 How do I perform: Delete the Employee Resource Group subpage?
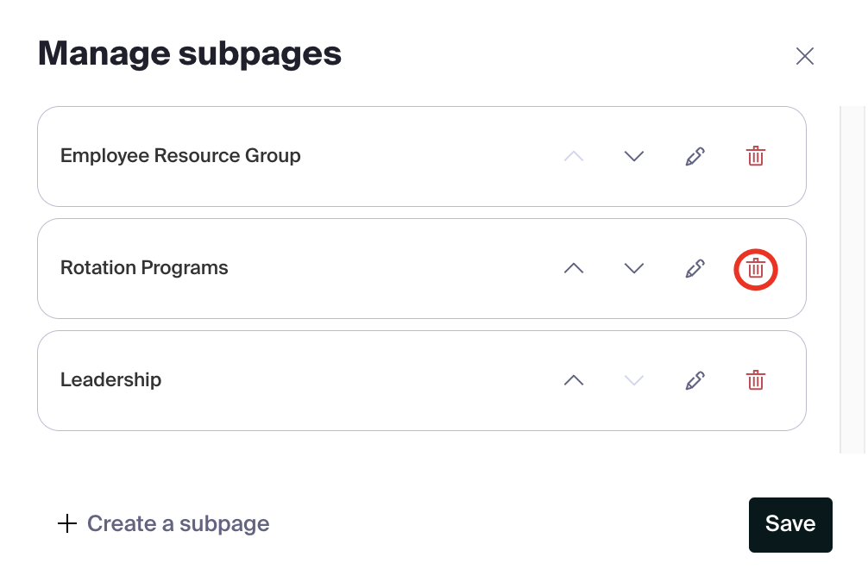coord(755,156)
